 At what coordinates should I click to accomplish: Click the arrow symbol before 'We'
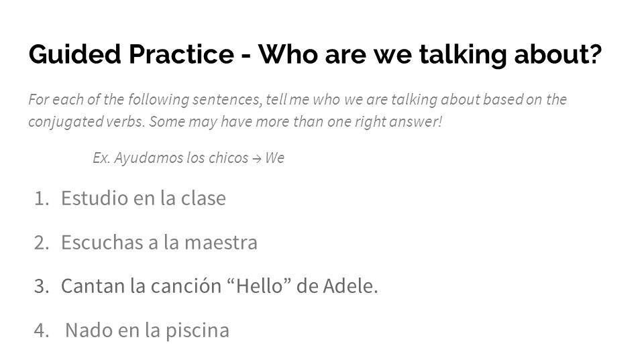click(x=257, y=159)
